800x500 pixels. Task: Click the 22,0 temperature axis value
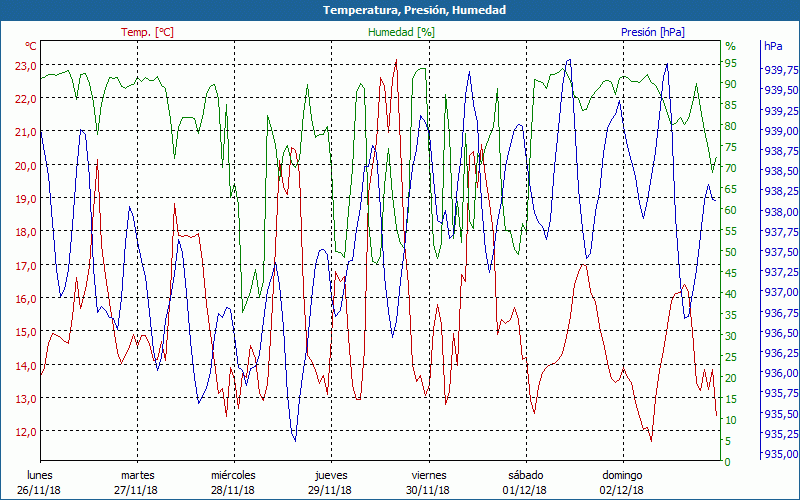tap(26, 99)
